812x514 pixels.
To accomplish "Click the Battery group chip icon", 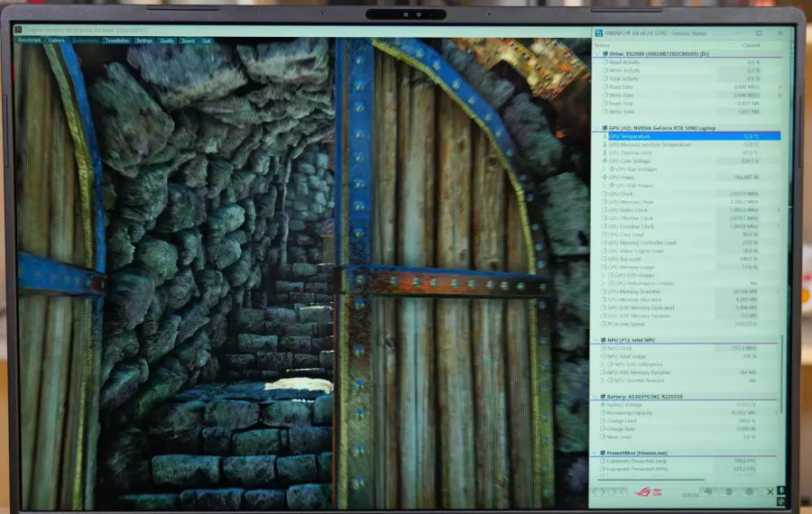I will [603, 397].
